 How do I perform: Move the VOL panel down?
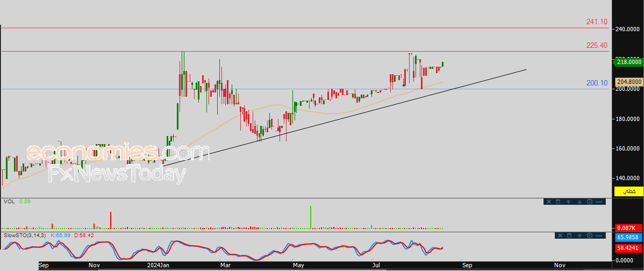click(579, 202)
